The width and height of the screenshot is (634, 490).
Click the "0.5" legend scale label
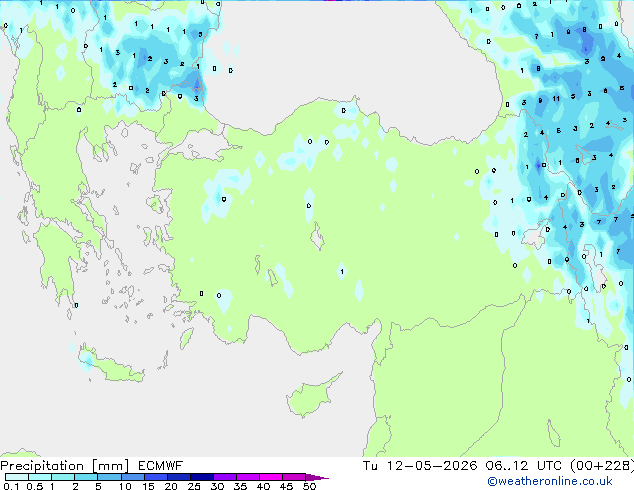(34, 486)
